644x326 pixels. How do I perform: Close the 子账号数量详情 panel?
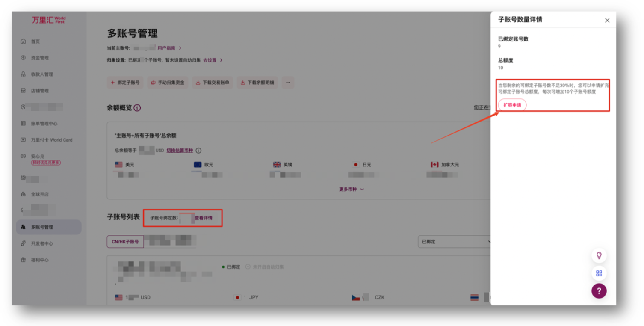[607, 21]
